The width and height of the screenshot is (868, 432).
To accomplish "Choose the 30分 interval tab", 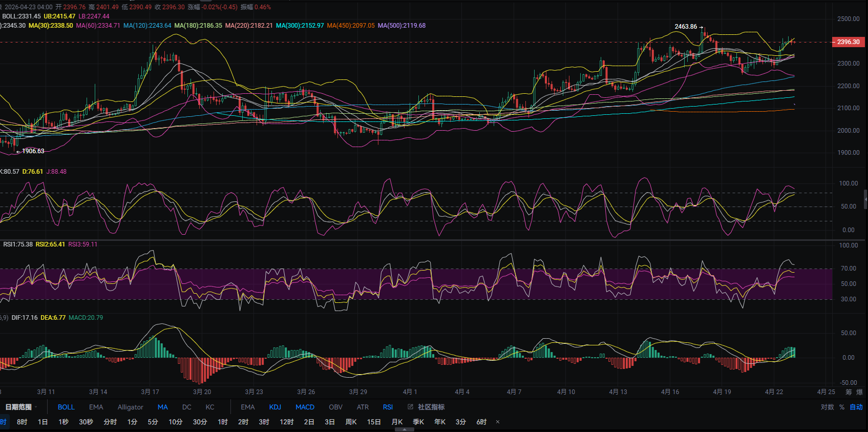I will tap(200, 422).
